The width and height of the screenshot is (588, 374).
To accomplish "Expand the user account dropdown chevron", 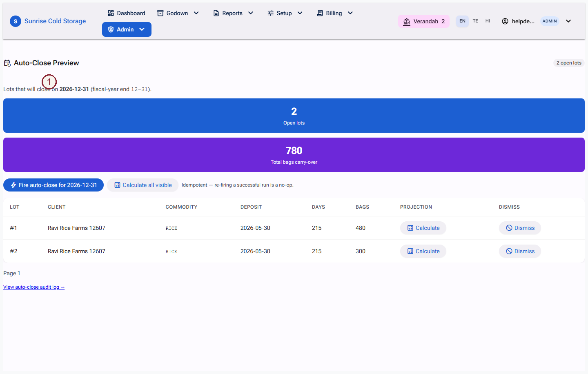I will click(x=568, y=21).
